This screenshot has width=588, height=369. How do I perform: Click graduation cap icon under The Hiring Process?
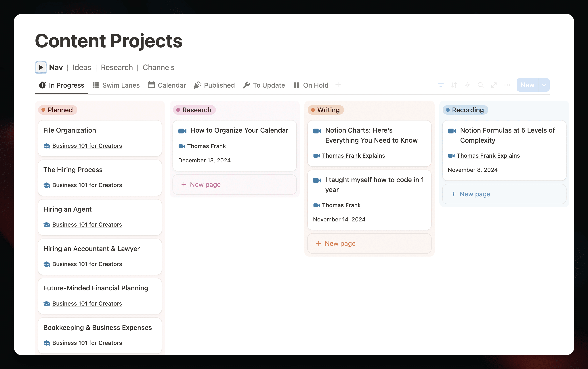(47, 185)
